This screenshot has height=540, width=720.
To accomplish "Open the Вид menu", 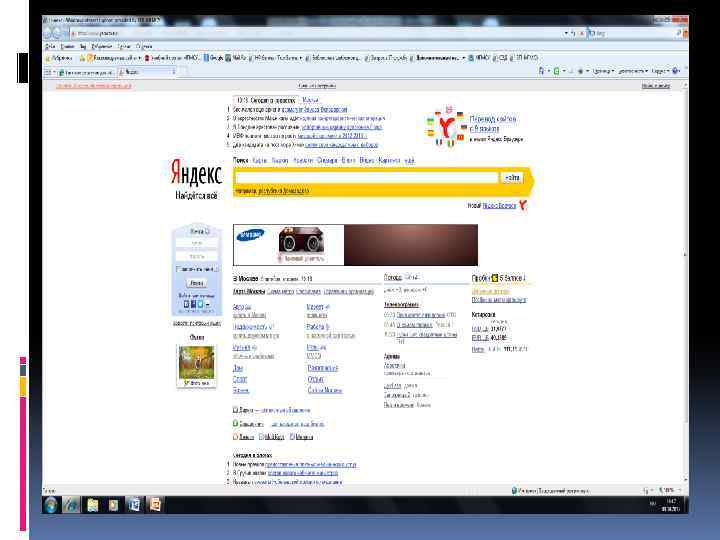I will [83, 46].
